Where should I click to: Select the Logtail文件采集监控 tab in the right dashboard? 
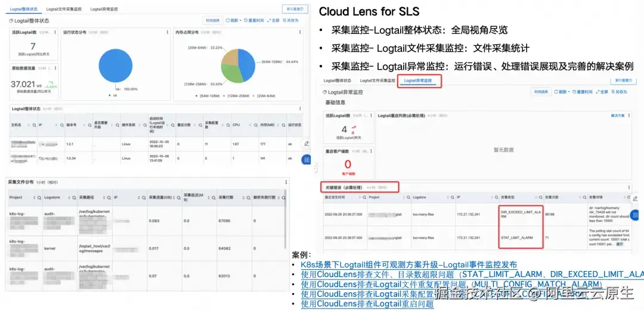coord(377,81)
